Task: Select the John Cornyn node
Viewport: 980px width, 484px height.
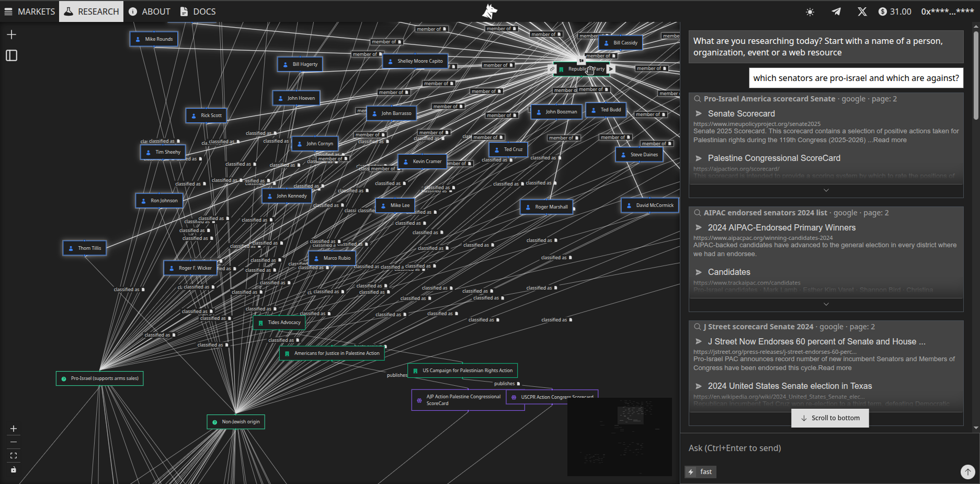Action: point(315,144)
